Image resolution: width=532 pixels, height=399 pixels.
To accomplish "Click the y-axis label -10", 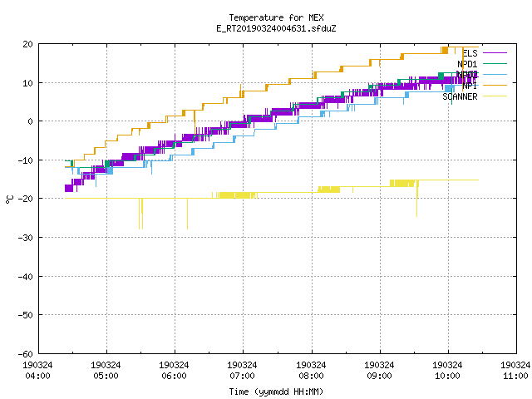I will coord(26,160).
